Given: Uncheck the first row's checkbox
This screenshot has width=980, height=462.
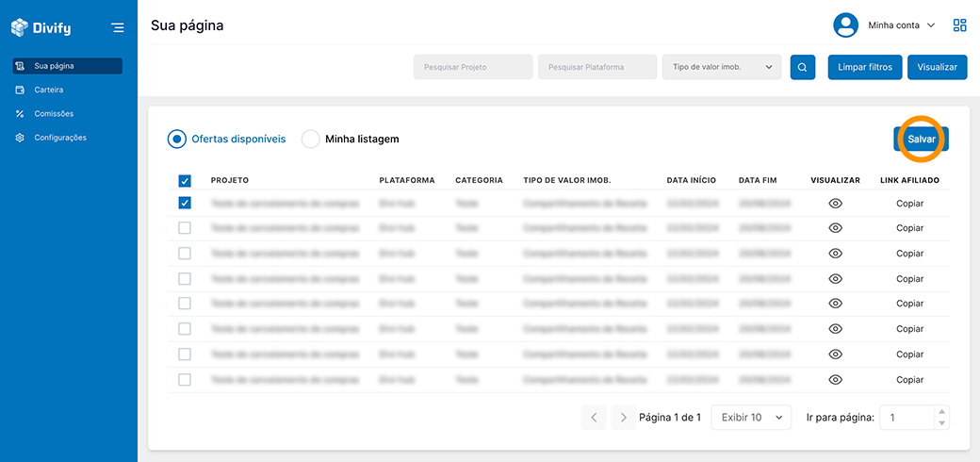Looking at the screenshot, I should pyautogui.click(x=185, y=203).
